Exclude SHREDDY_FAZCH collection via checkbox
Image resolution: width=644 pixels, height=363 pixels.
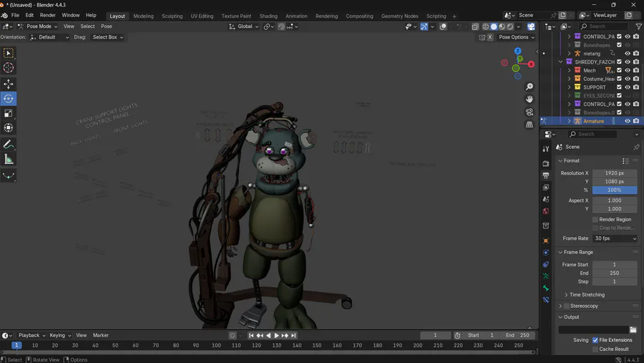point(619,62)
